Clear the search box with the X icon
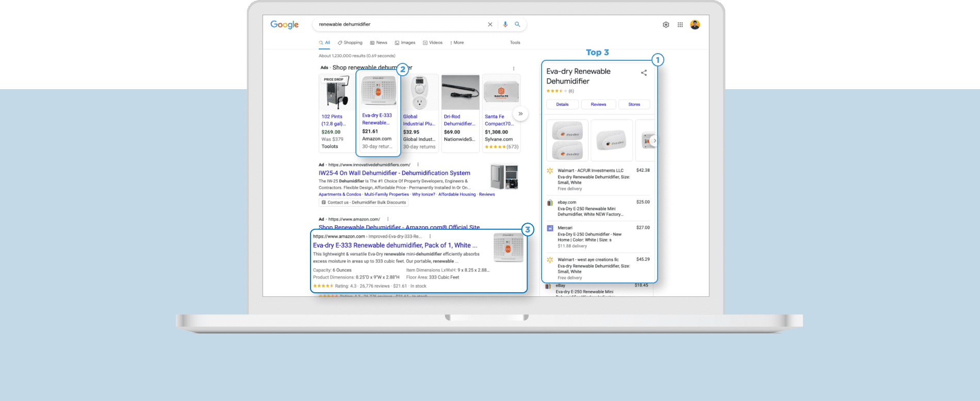 tap(490, 24)
